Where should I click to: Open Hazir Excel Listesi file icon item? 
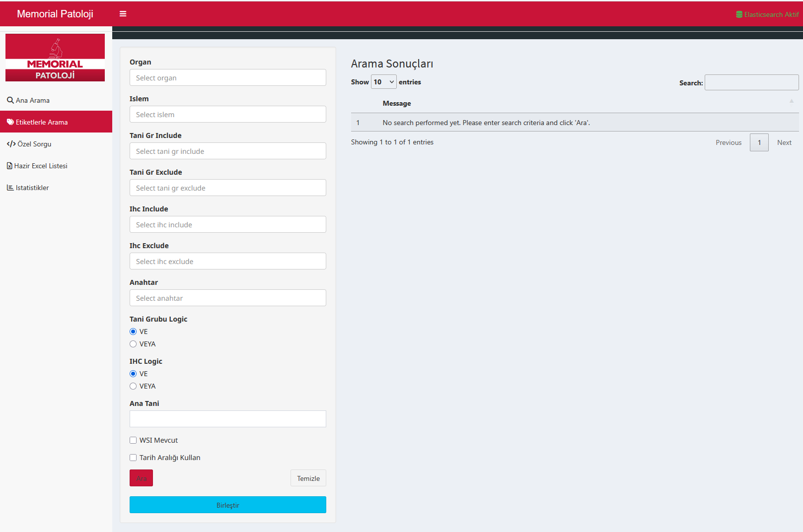pyautogui.click(x=9, y=166)
